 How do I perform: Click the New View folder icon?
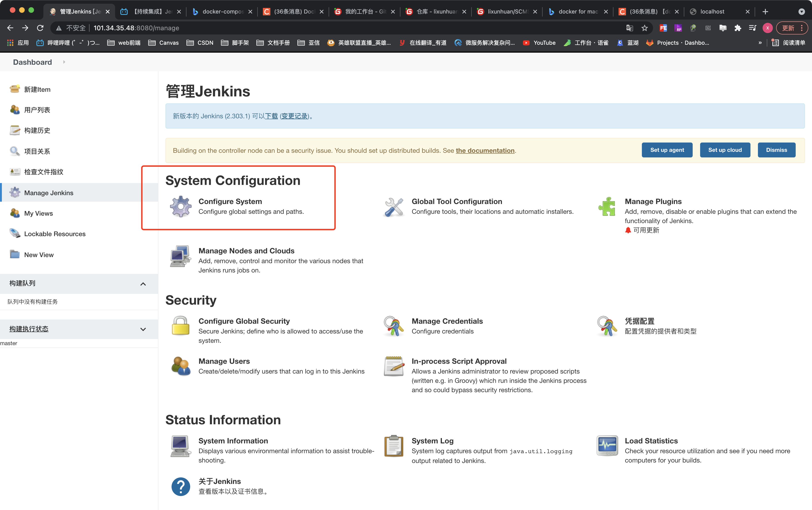(14, 254)
